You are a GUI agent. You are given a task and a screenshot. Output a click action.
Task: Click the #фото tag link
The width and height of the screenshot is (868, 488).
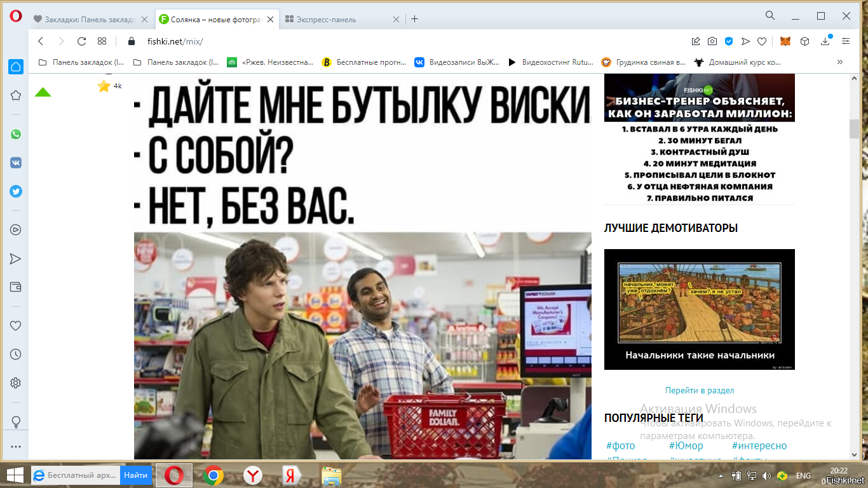[x=620, y=445]
